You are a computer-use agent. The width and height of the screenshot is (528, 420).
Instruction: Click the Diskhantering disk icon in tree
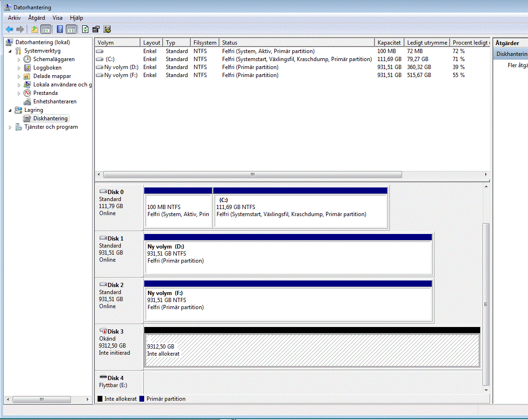click(27, 118)
